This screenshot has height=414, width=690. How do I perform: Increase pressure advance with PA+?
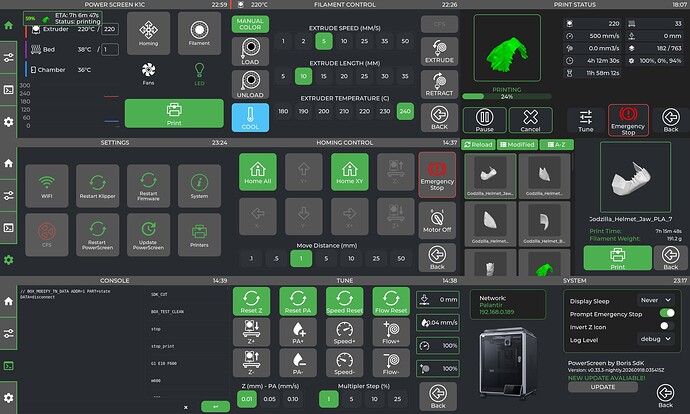pyautogui.click(x=298, y=332)
